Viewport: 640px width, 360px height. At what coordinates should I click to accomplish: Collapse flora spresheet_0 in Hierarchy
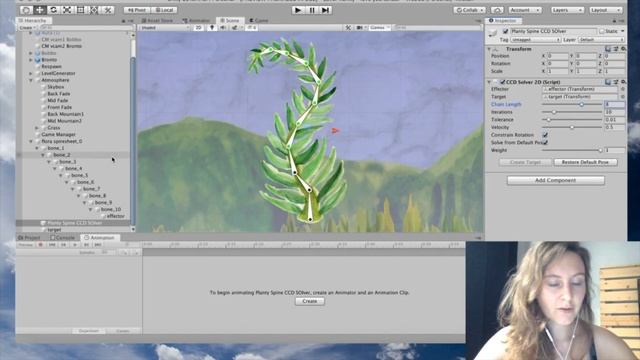click(31, 141)
